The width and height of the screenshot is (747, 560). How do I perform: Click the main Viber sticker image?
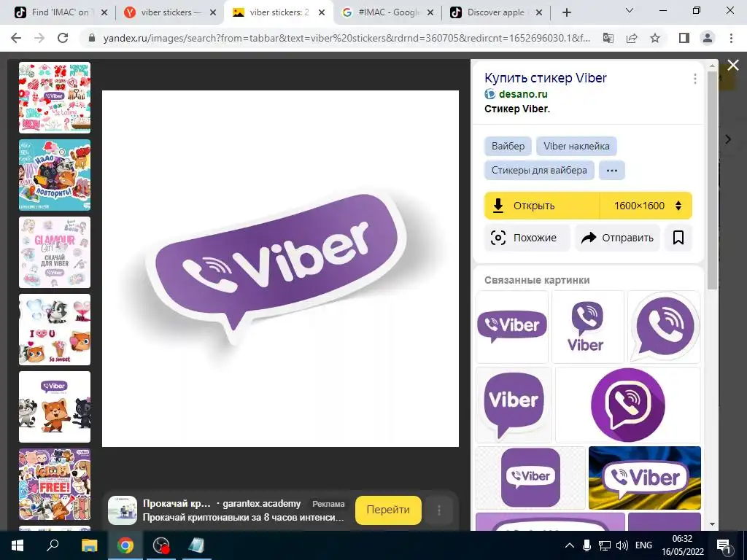point(280,268)
